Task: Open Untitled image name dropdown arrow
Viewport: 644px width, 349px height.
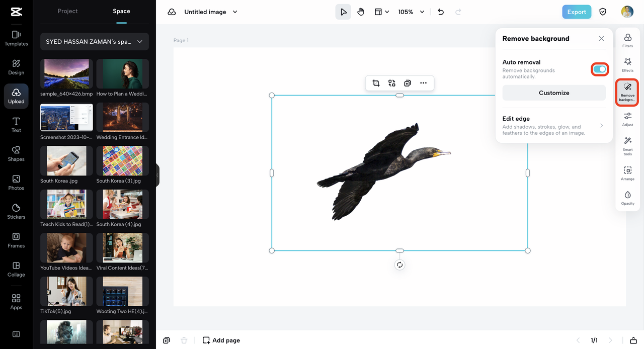Action: 235,12
